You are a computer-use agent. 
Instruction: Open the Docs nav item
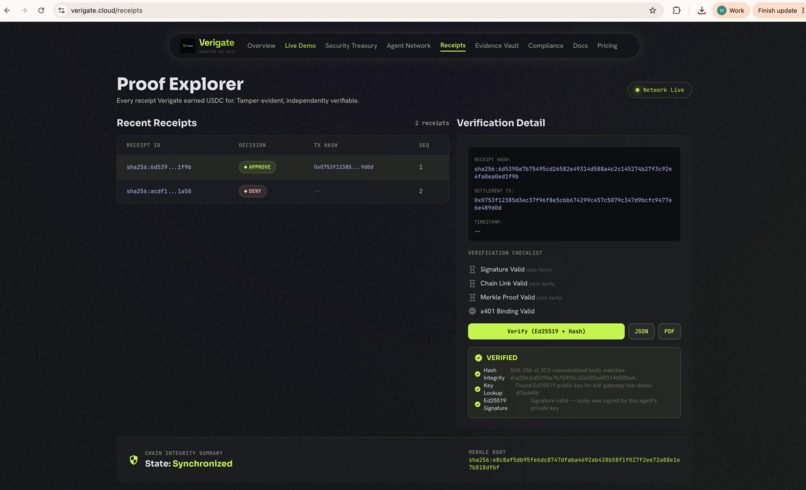pos(580,46)
